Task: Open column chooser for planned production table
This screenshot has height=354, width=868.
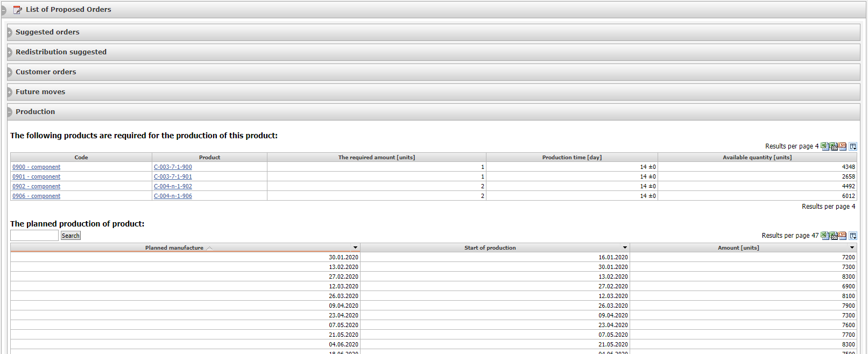Action: pos(853,236)
